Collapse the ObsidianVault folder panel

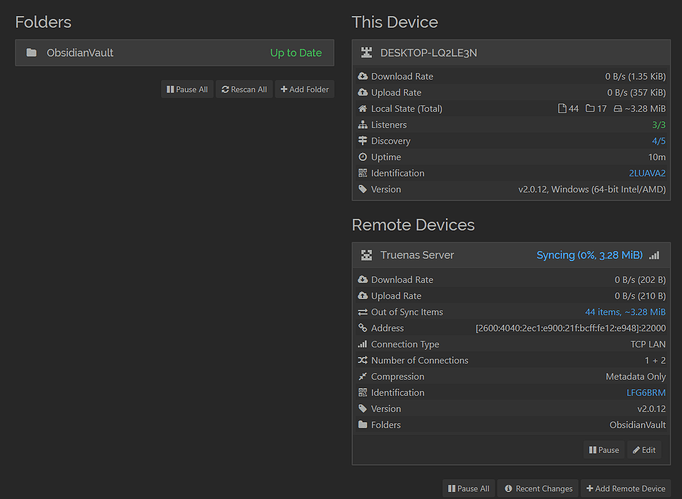tap(174, 53)
